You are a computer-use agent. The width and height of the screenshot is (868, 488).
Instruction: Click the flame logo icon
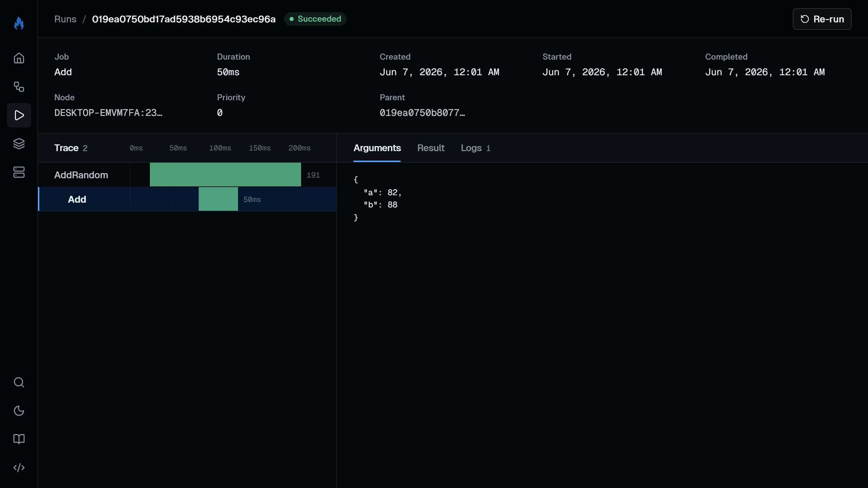19,23
